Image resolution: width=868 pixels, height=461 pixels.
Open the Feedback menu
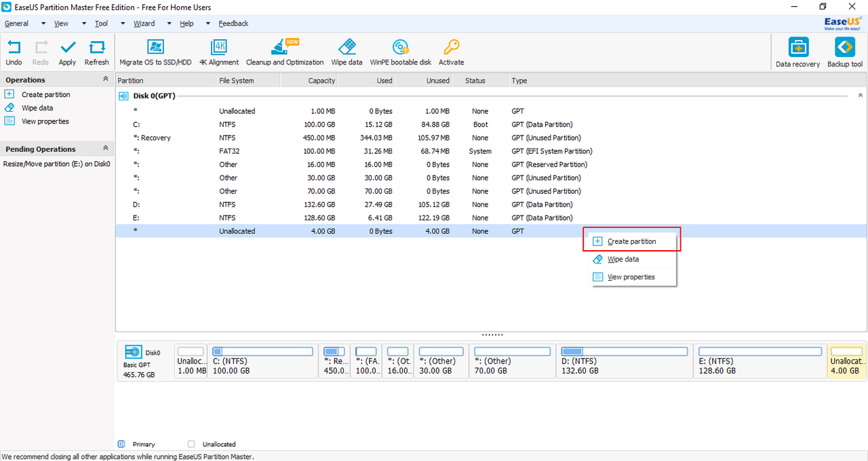[x=233, y=23]
